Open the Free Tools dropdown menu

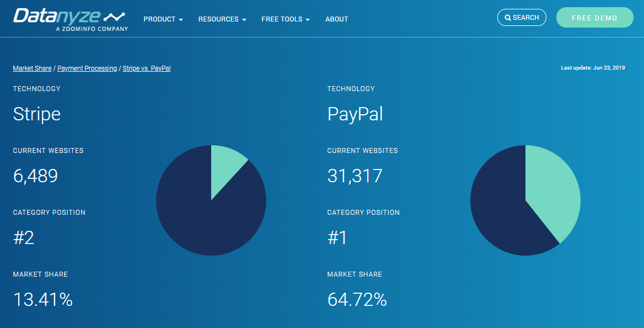click(286, 19)
